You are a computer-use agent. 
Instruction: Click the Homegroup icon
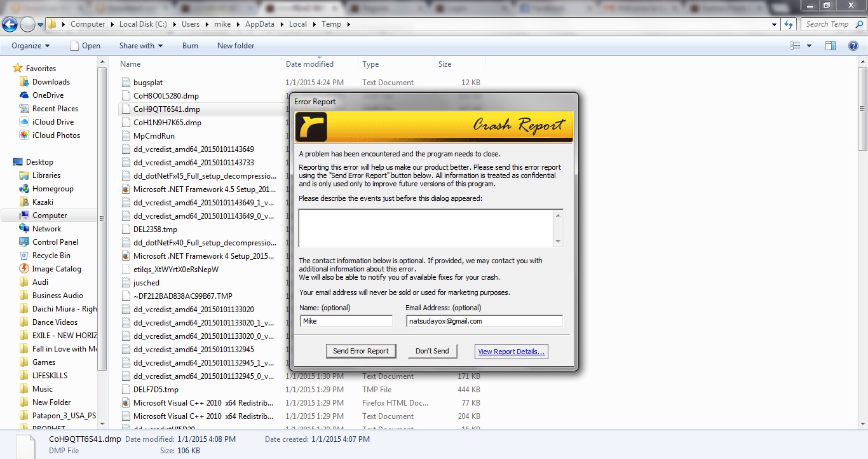[24, 189]
